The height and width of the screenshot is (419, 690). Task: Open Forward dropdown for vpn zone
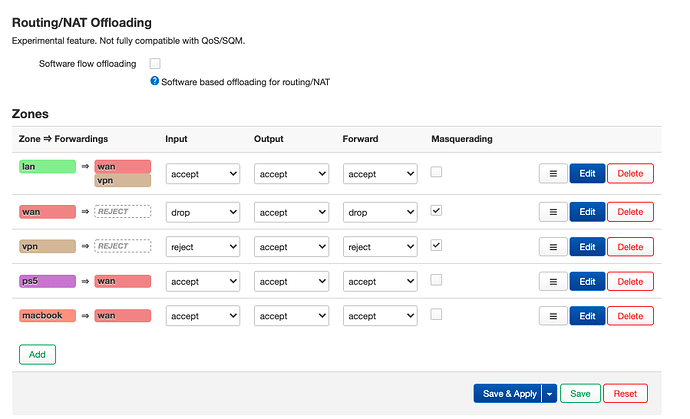click(380, 247)
